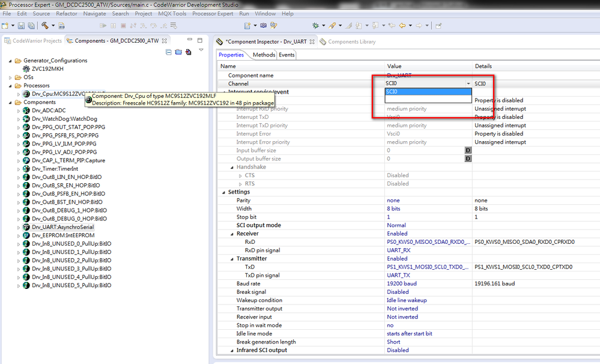The height and width of the screenshot is (364, 600).
Task: Click the Parity value none
Action: (x=393, y=201)
